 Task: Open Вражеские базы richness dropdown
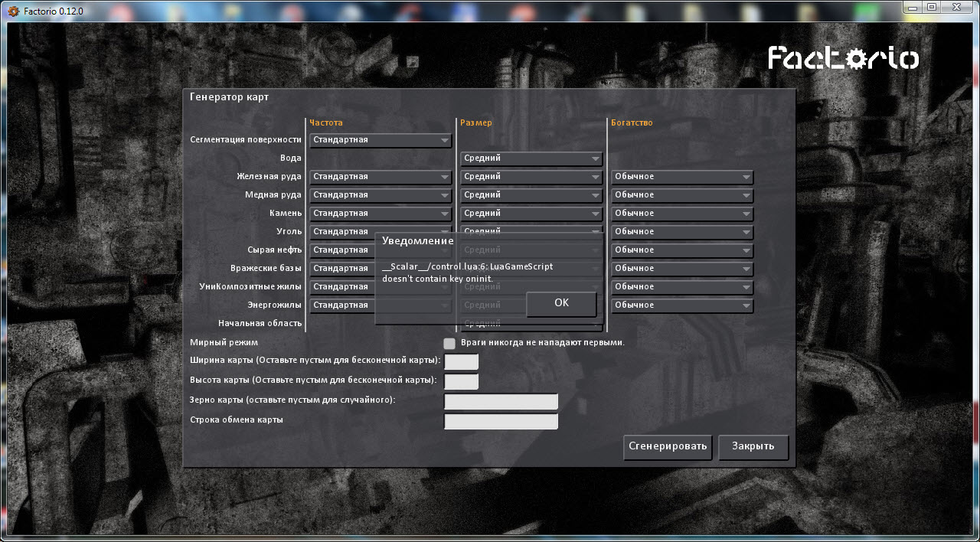682,269
